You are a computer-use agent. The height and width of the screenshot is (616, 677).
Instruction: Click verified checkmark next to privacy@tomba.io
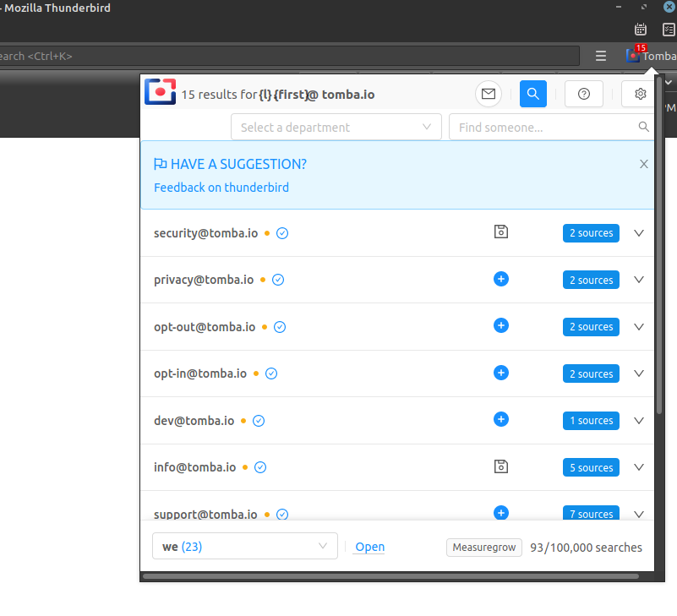click(278, 280)
